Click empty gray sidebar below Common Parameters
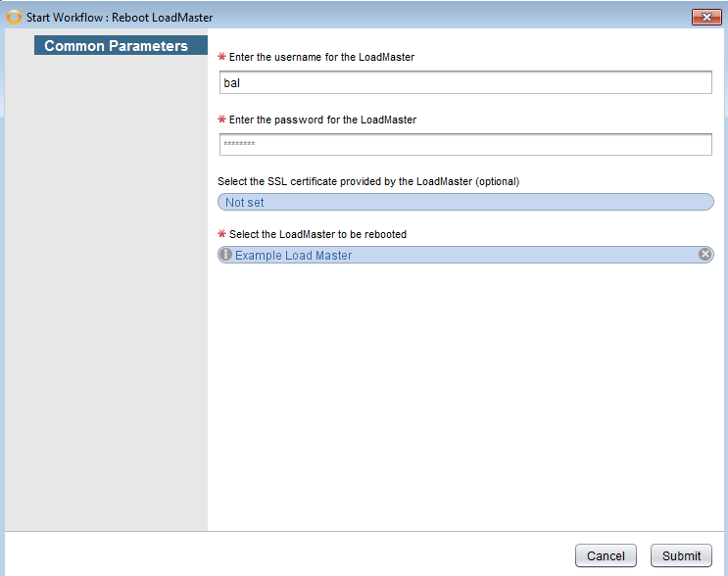Image resolution: width=728 pixels, height=576 pixels. pos(107,293)
